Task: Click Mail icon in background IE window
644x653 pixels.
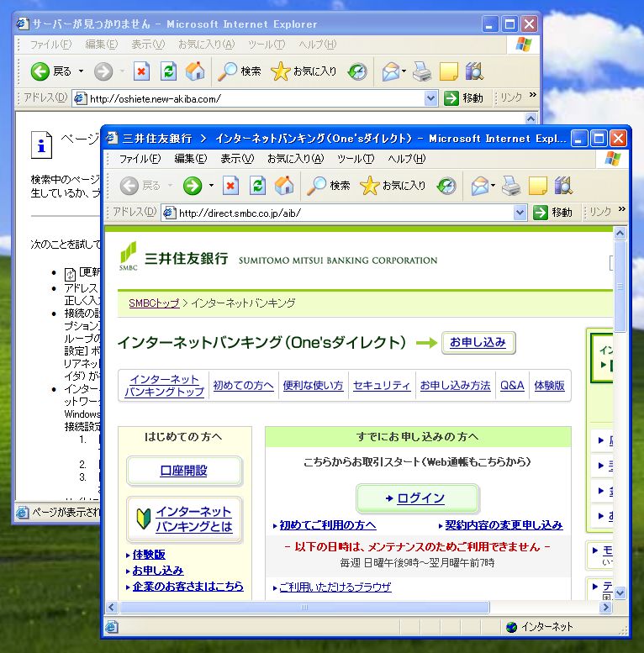Action: point(391,71)
